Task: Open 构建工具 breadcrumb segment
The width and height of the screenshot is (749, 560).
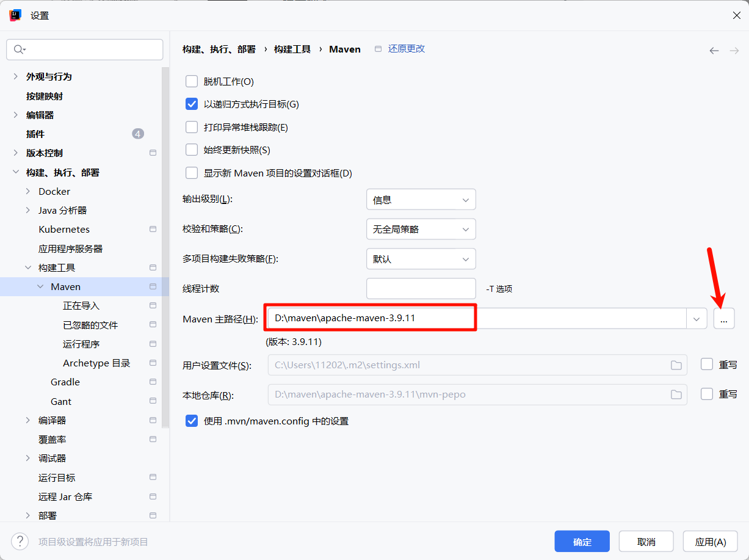Action: pyautogui.click(x=292, y=49)
